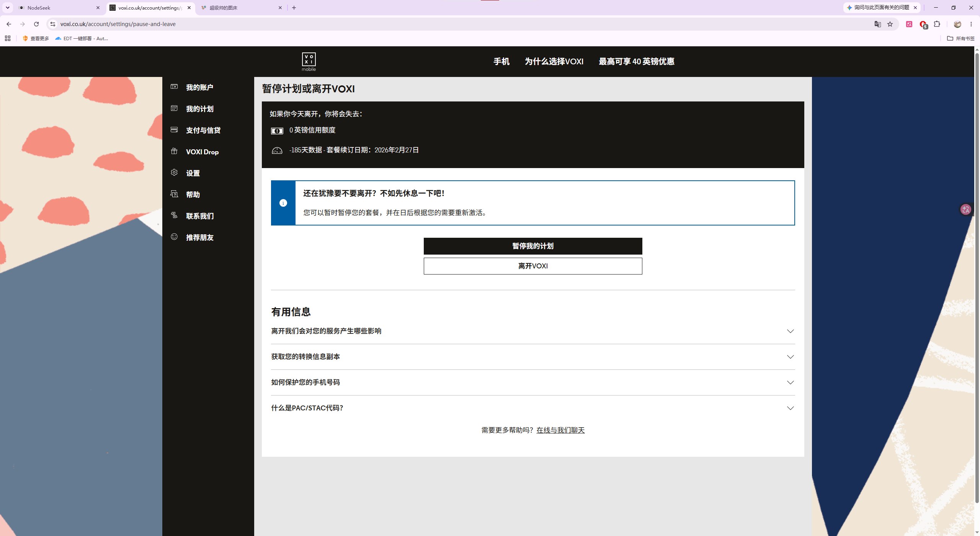Expand 离开我们会对您的服务产生哪些影响
This screenshot has width=980, height=536.
(x=533, y=331)
